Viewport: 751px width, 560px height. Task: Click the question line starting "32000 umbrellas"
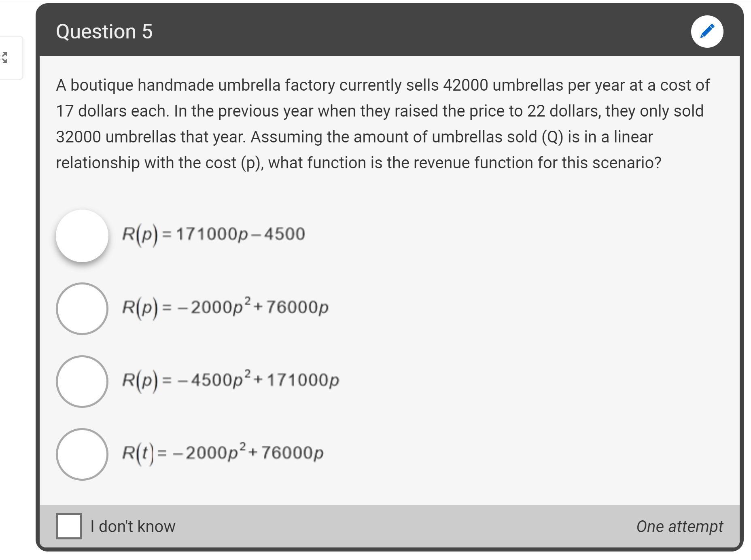(x=354, y=137)
